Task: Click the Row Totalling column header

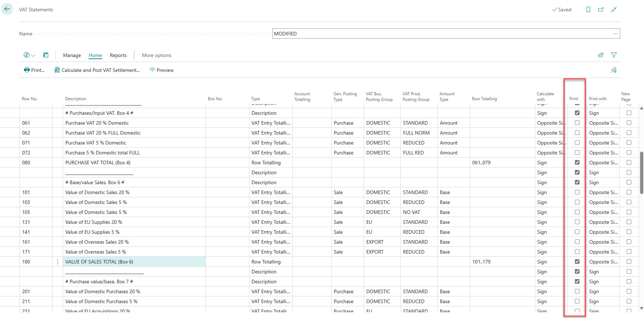Action: (x=484, y=99)
